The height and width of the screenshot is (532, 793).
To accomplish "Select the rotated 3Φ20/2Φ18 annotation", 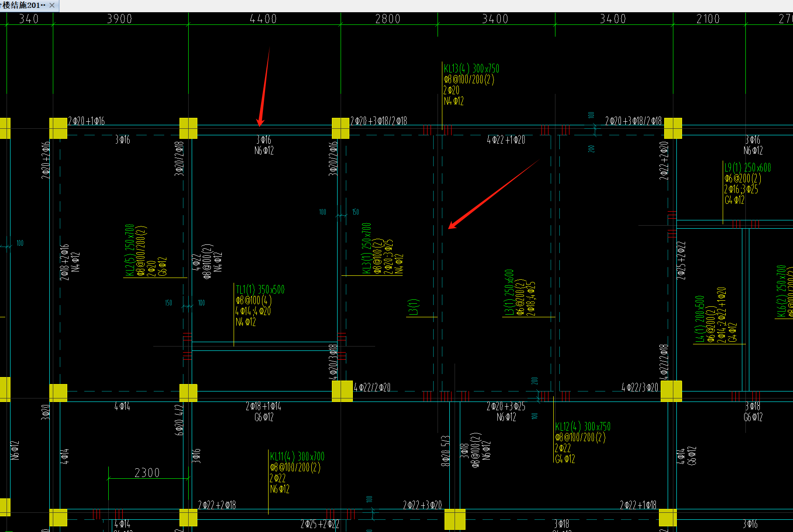I will (179, 158).
